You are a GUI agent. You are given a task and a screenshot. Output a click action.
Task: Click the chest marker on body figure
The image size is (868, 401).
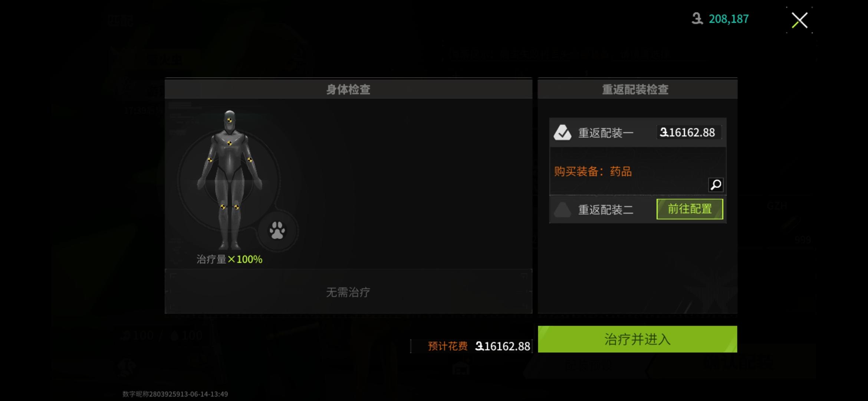(x=230, y=143)
